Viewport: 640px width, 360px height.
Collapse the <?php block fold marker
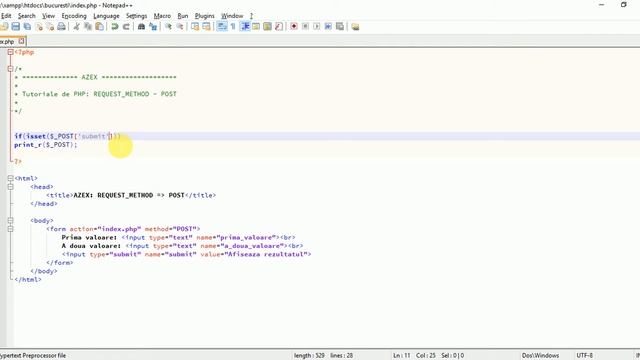tap(11, 52)
